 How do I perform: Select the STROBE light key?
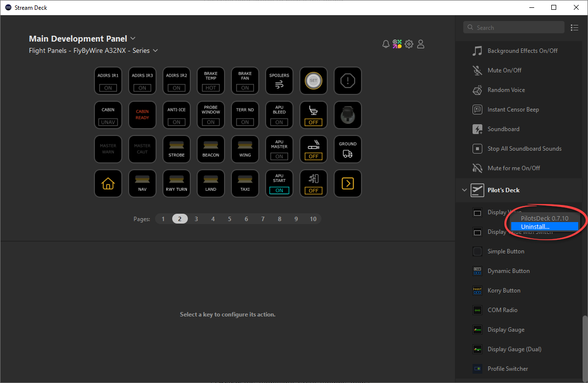coord(177,149)
